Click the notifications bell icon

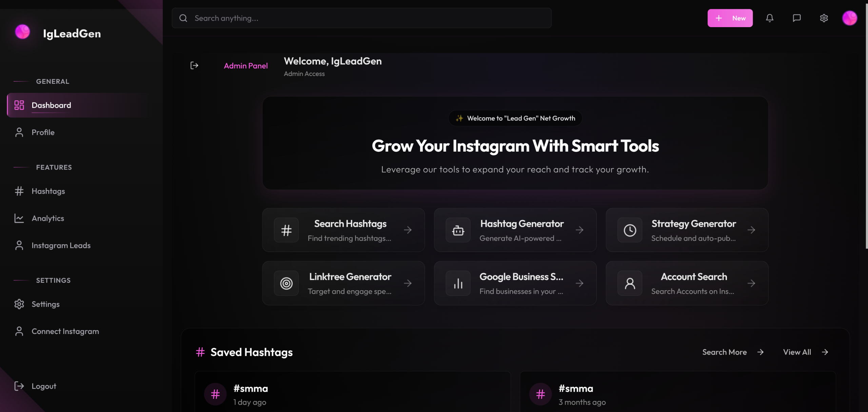tap(770, 18)
